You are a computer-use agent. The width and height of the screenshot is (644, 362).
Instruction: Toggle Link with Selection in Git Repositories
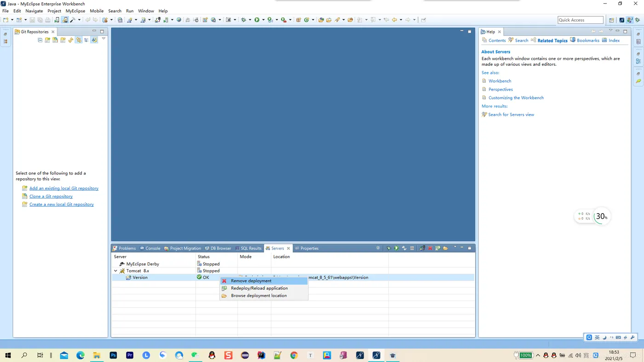pos(79,40)
